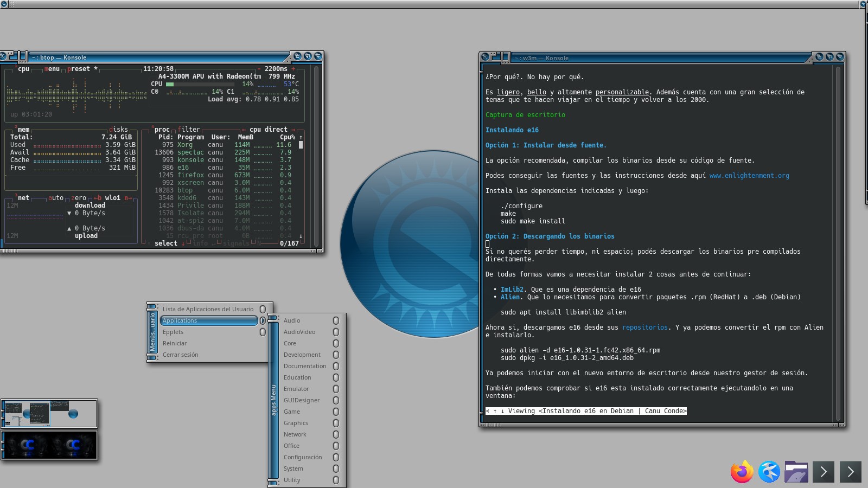This screenshot has height=488, width=868.
Task: Follow the 'ImLib2' link in w3m
Action: (512, 290)
